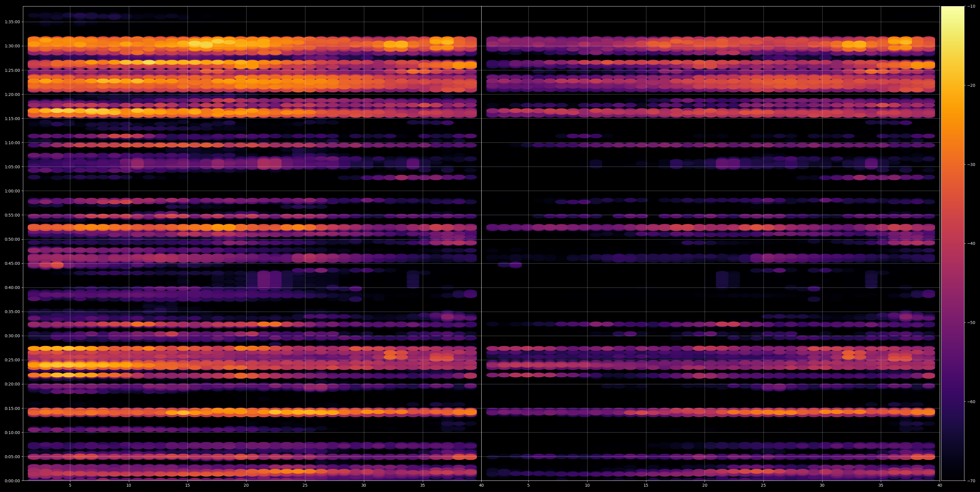980x492 pixels.
Task: Select the −20 colorbar tick label
Action: point(971,85)
